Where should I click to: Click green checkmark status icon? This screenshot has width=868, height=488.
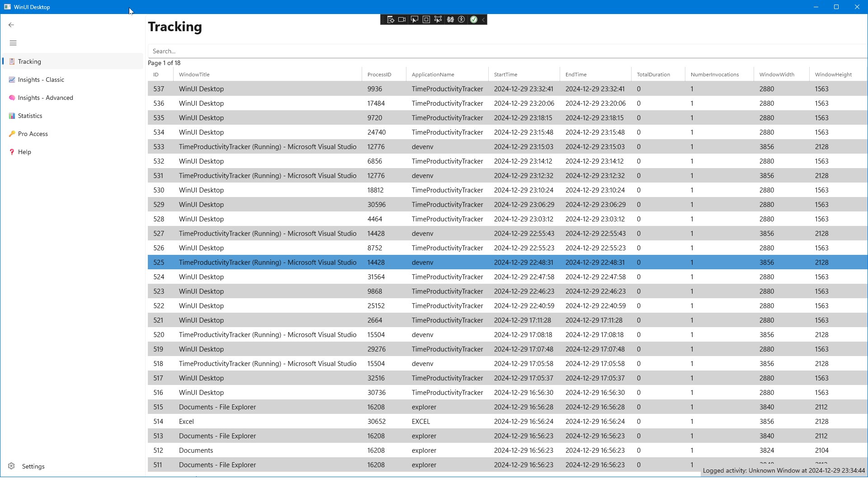pyautogui.click(x=473, y=20)
